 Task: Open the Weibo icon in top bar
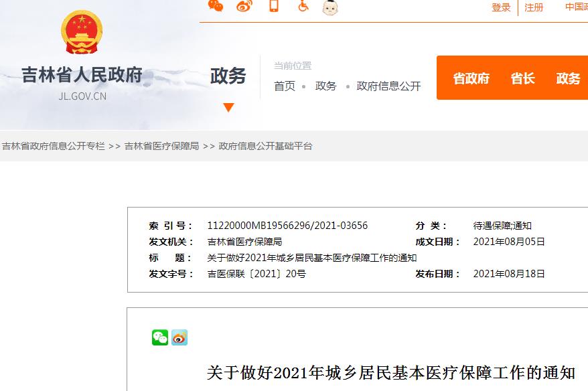[x=244, y=6]
